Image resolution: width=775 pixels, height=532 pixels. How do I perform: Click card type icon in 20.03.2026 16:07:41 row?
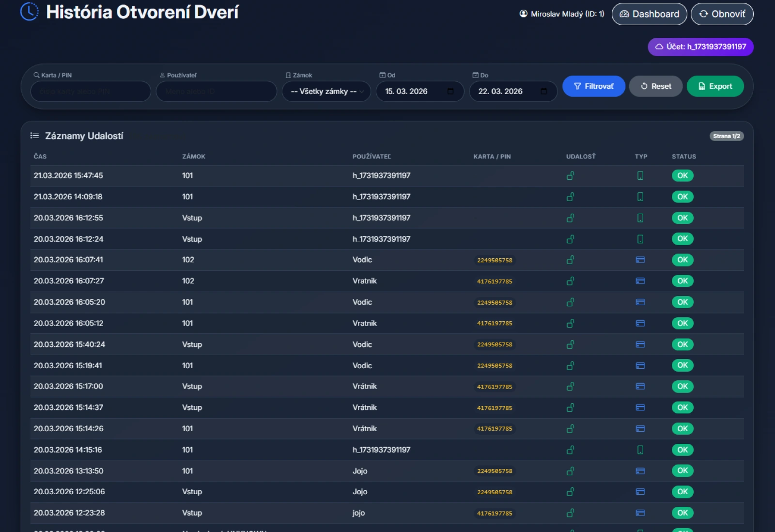coord(640,260)
